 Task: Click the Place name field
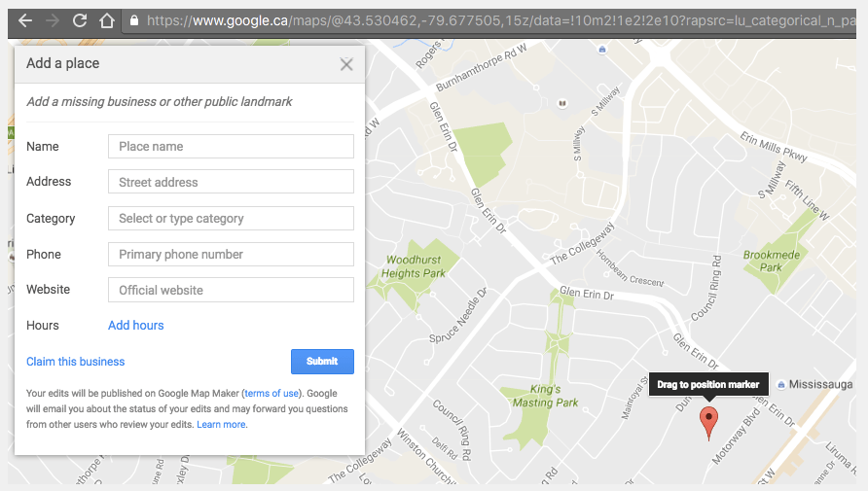coord(231,146)
